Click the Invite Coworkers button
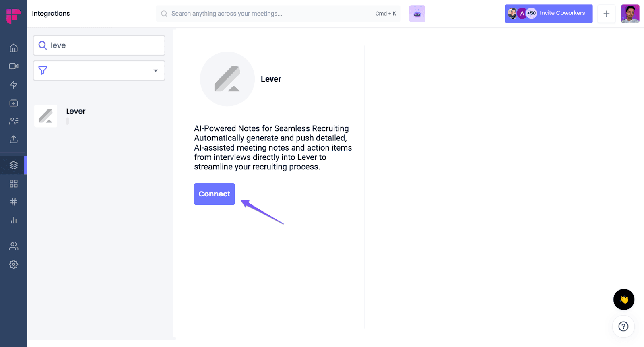This screenshot has height=347, width=644. [x=549, y=14]
